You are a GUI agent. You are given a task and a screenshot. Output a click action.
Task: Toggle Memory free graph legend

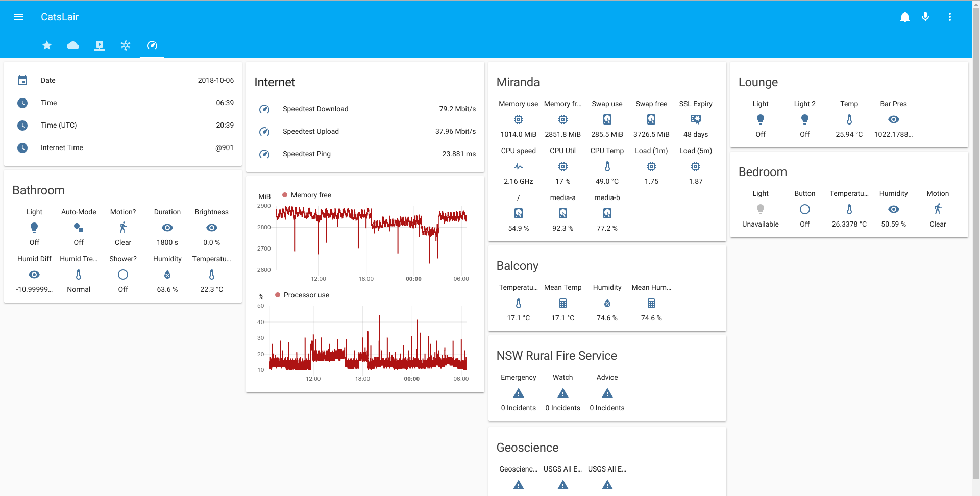(306, 195)
